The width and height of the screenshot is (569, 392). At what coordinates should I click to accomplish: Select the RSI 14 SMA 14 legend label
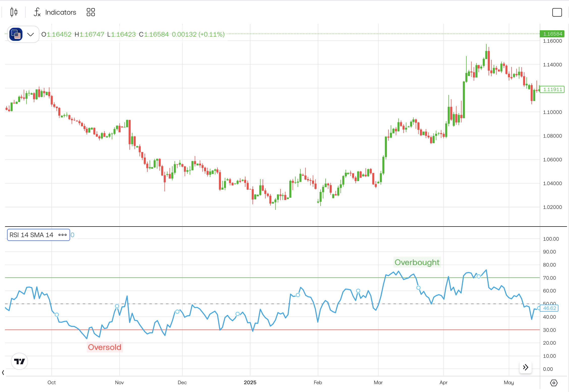click(31, 235)
